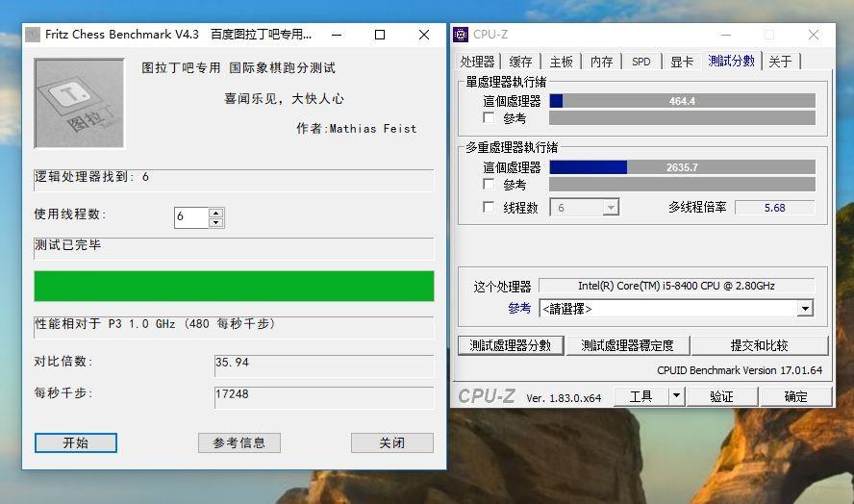This screenshot has width=854, height=504.
Task: Enable the 參考 checkbox under multi-thread section
Action: (490, 184)
